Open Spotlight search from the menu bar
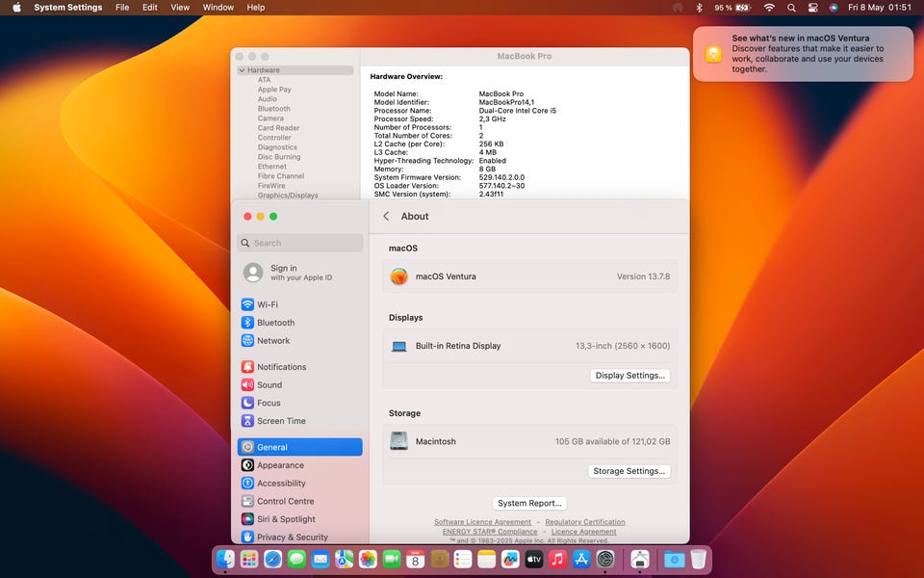The width and height of the screenshot is (924, 578). [x=791, y=8]
